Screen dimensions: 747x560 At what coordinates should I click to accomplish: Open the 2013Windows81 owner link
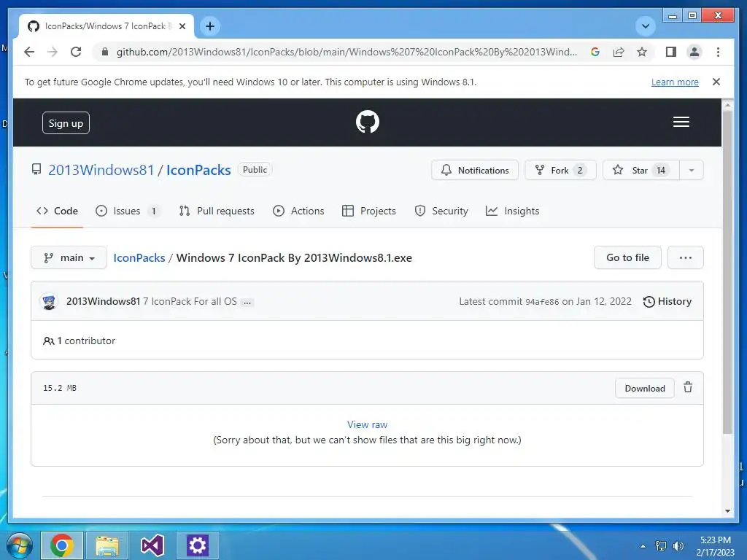point(101,170)
